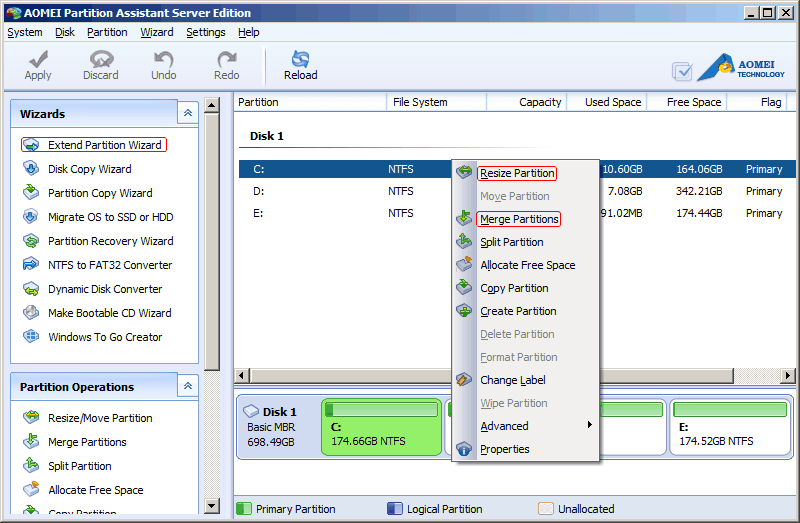This screenshot has width=800, height=523.
Task: Click Merge Partitions icon in context menu
Action: pyautogui.click(x=464, y=218)
